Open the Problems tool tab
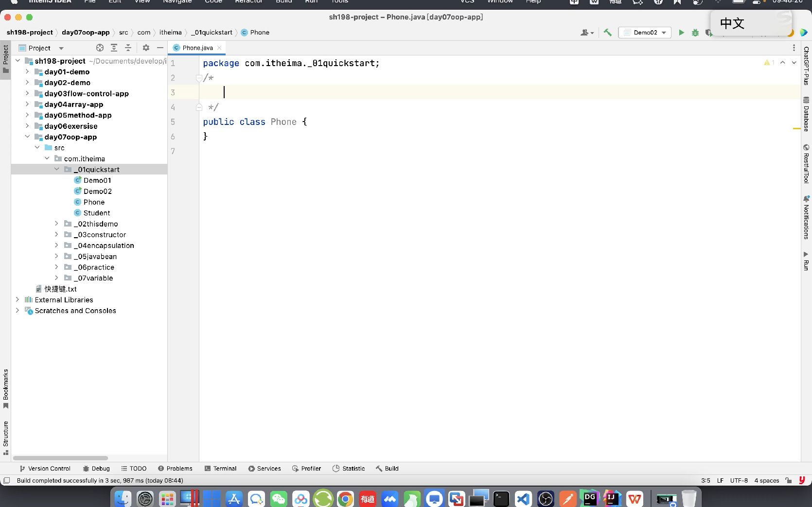The width and height of the screenshot is (812, 507). 175,469
